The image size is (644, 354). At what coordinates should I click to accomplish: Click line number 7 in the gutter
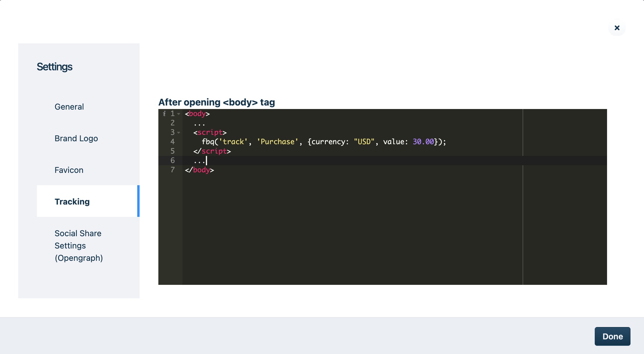[x=172, y=170]
